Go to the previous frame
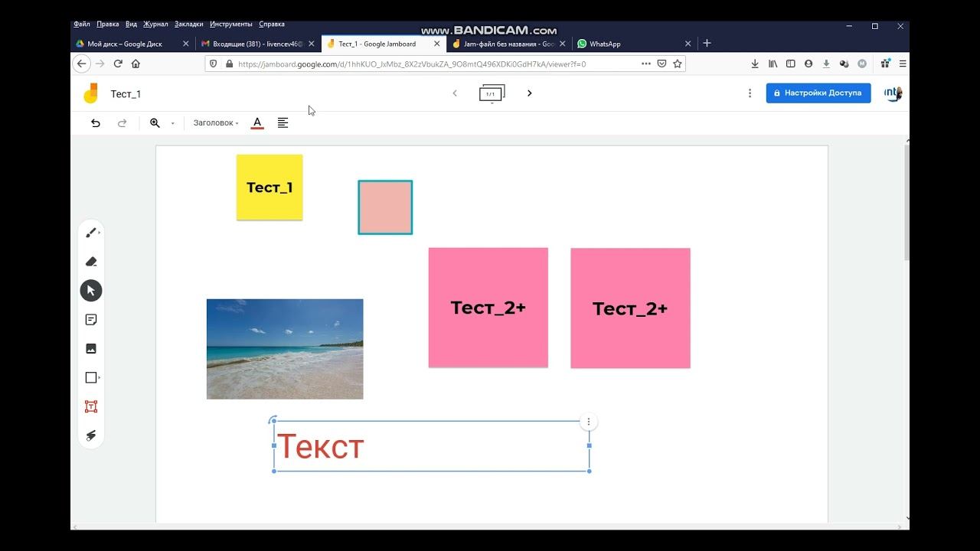This screenshot has width=980, height=551. tap(455, 93)
